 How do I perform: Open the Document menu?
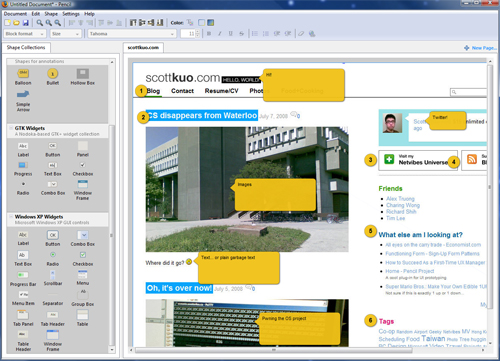click(15, 14)
